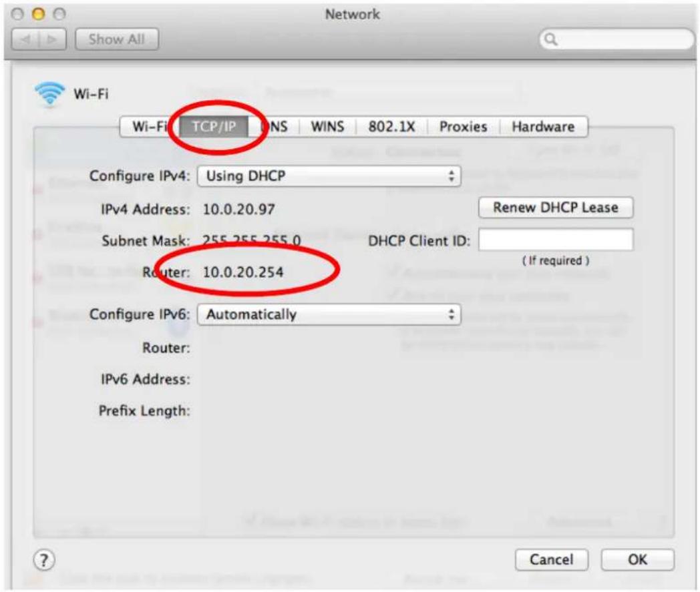Open the 802.1X tab
Screen dimensions: 700x592
[x=391, y=127]
